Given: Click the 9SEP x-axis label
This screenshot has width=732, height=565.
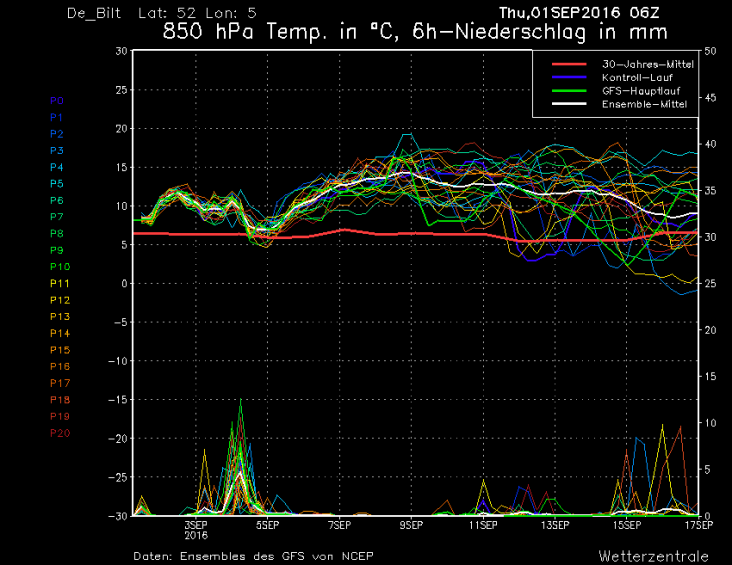Looking at the screenshot, I should [x=411, y=525].
